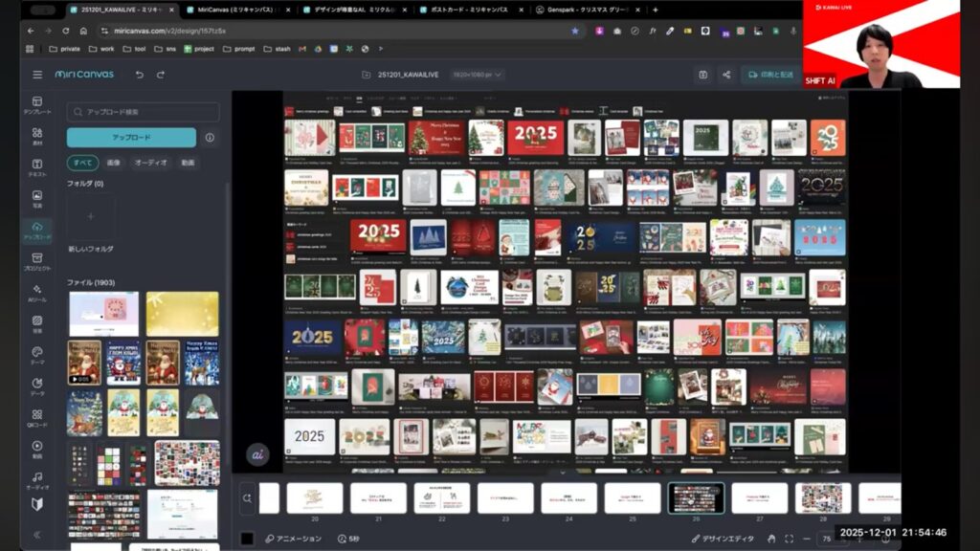Click the upload search input field

[144, 112]
